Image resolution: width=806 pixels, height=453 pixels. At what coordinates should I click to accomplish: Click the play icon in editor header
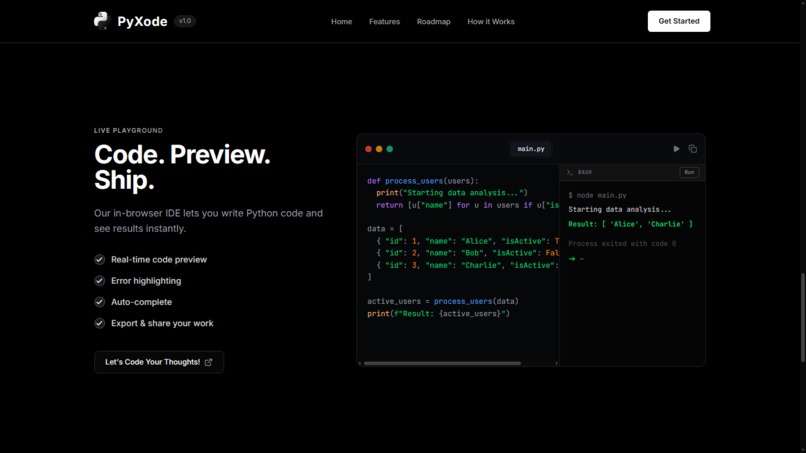[x=676, y=149]
